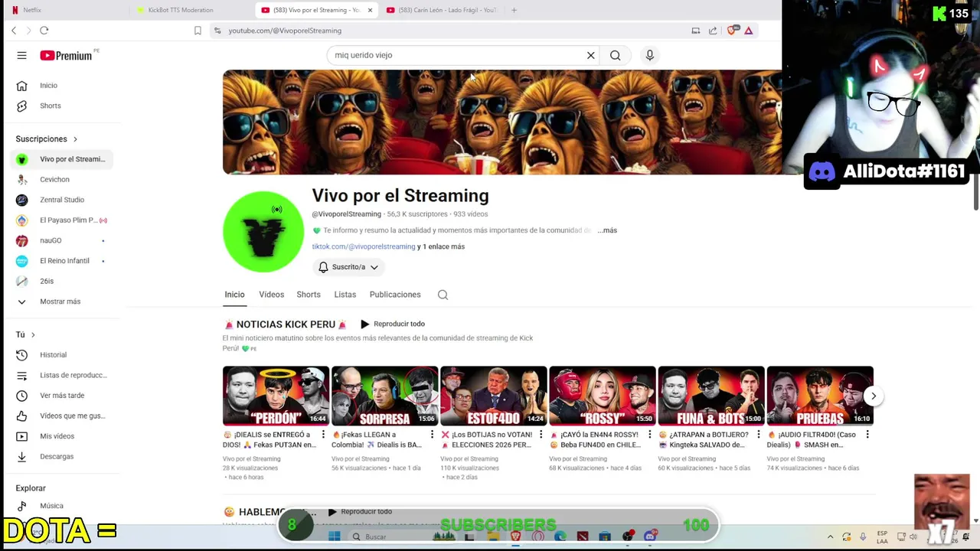Open the YouTube hamburger guide menu
The height and width of the screenshot is (551, 980).
(x=21, y=55)
